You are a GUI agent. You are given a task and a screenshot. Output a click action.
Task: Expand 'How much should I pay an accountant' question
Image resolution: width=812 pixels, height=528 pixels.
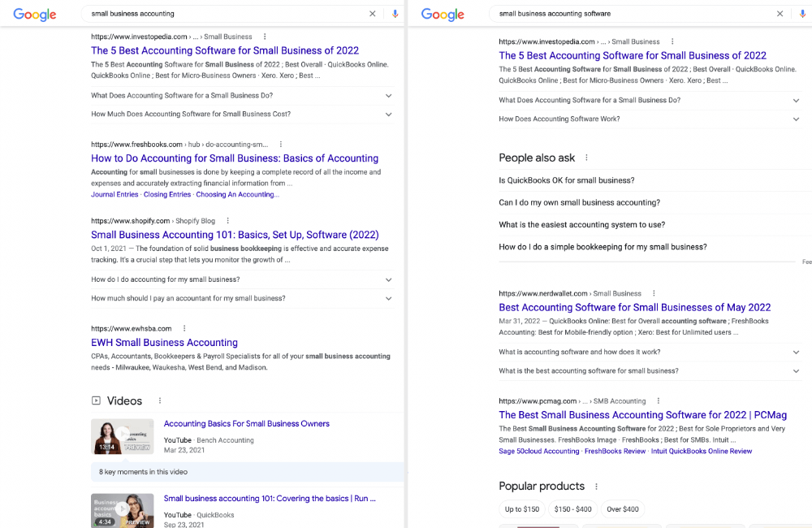tap(242, 298)
